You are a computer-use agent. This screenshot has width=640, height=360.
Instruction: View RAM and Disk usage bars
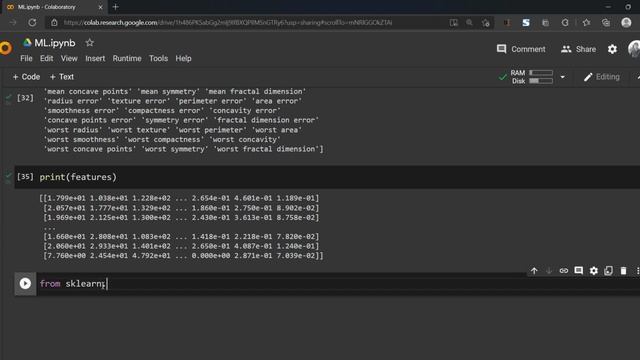tap(532, 77)
